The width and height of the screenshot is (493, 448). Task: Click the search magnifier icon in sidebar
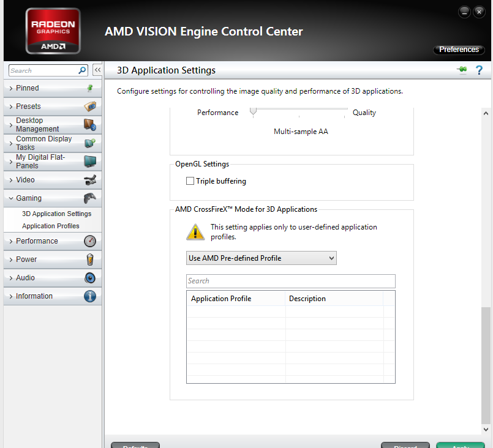coord(82,70)
